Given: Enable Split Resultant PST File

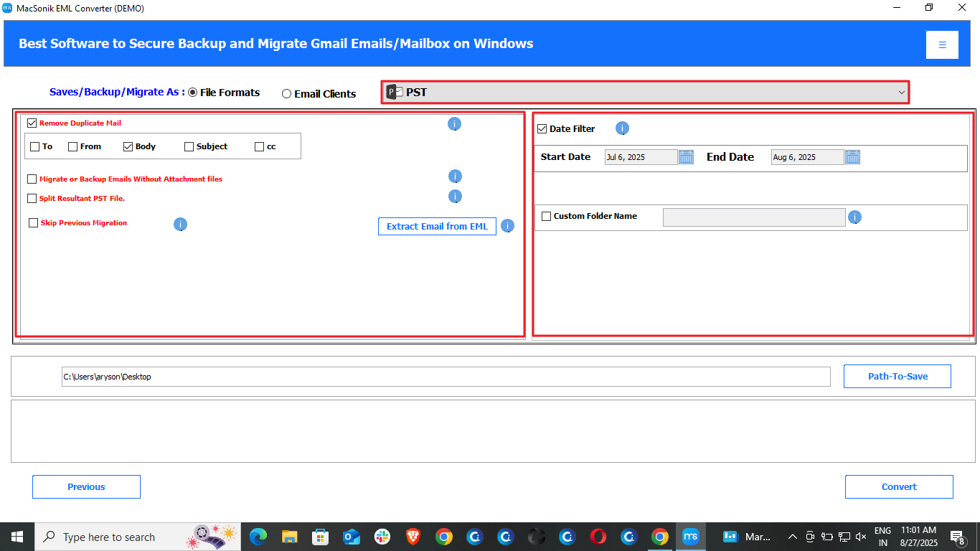Looking at the screenshot, I should [x=32, y=199].
